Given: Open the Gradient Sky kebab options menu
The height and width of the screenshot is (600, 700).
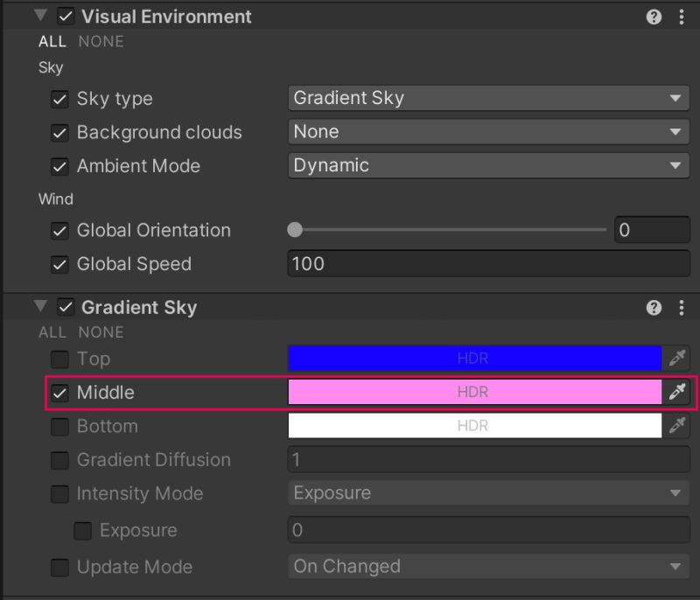Looking at the screenshot, I should (x=681, y=307).
